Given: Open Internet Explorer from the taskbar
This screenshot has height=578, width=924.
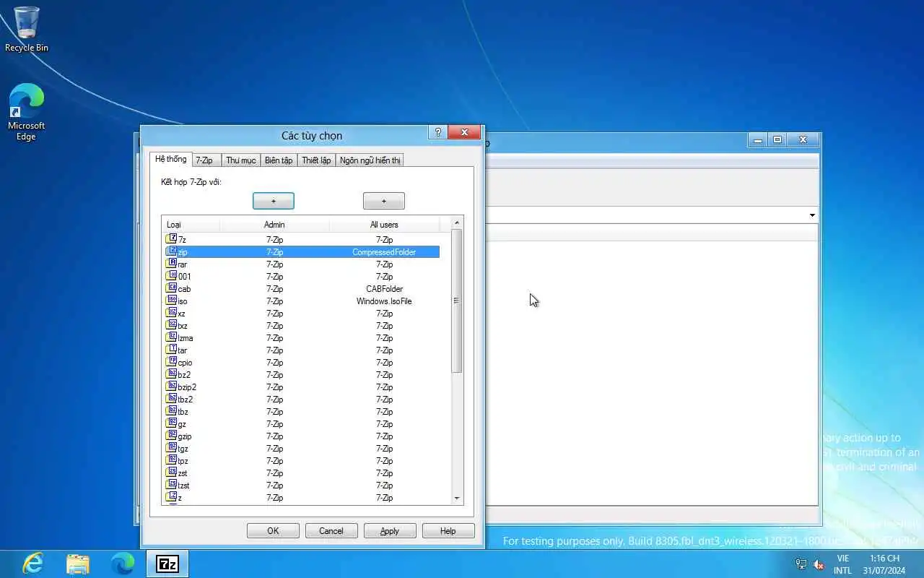Looking at the screenshot, I should pos(32,564).
